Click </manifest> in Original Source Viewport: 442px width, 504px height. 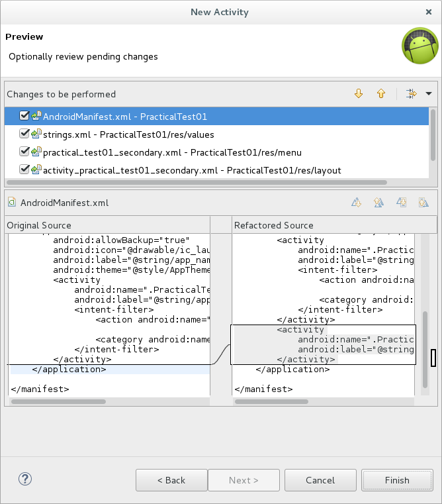pos(40,389)
